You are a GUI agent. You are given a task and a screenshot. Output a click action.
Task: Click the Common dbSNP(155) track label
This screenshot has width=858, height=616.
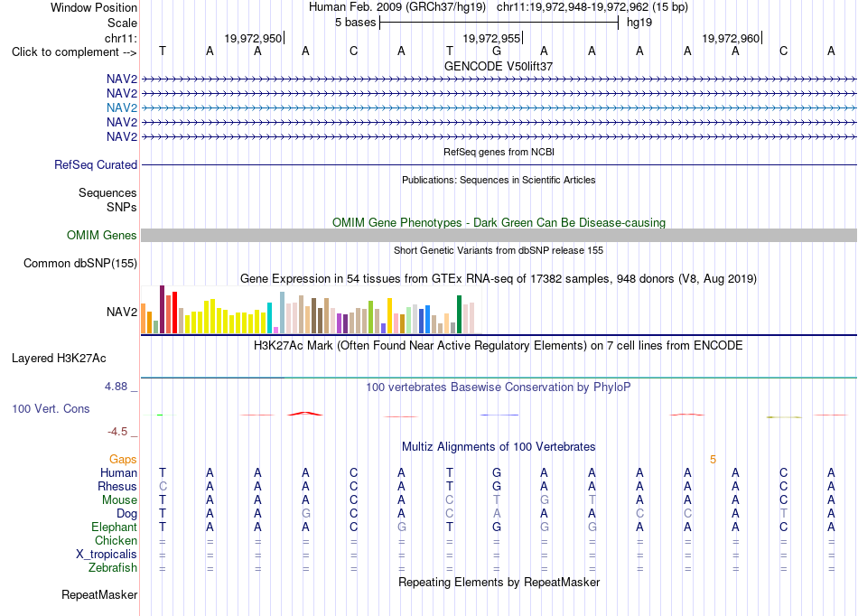point(79,263)
